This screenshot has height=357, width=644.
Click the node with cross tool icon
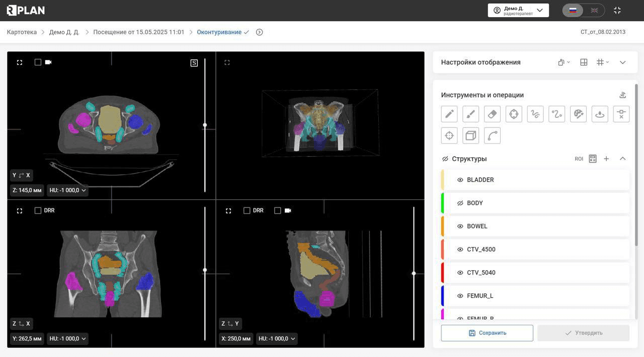[621, 114]
